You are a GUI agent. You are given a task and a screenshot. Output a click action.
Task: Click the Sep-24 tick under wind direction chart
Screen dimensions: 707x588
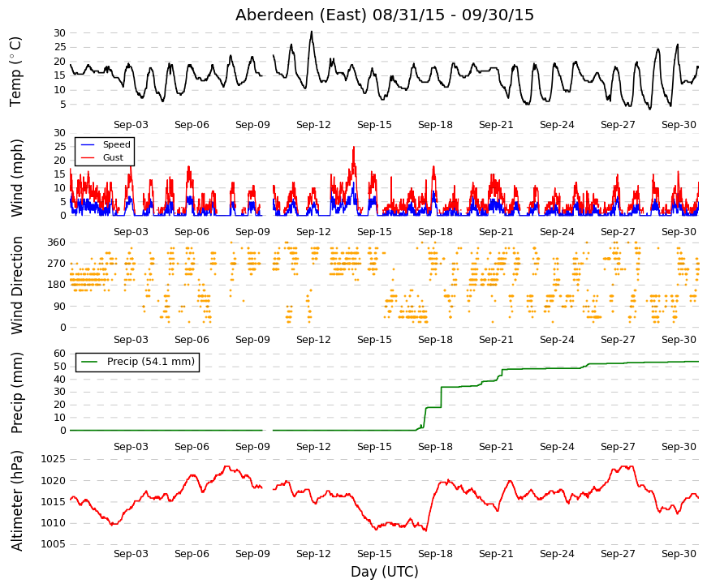click(557, 339)
